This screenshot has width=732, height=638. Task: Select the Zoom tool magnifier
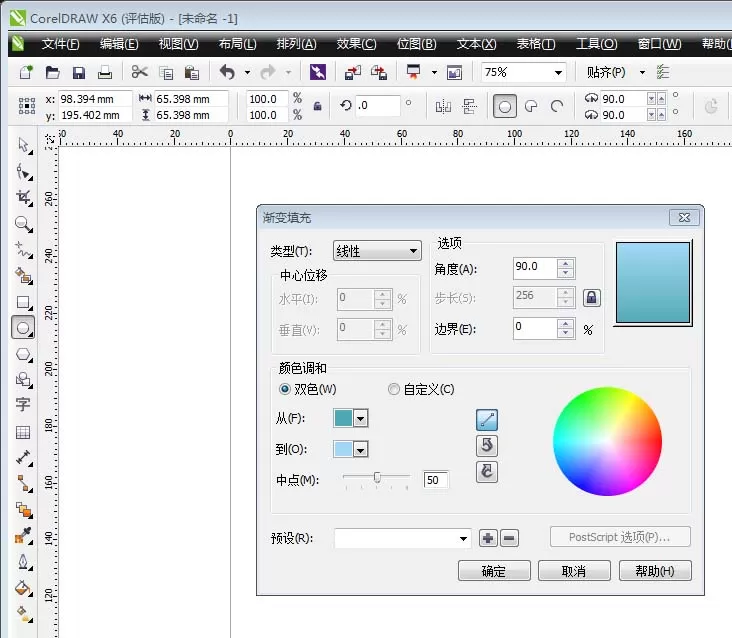pos(23,224)
